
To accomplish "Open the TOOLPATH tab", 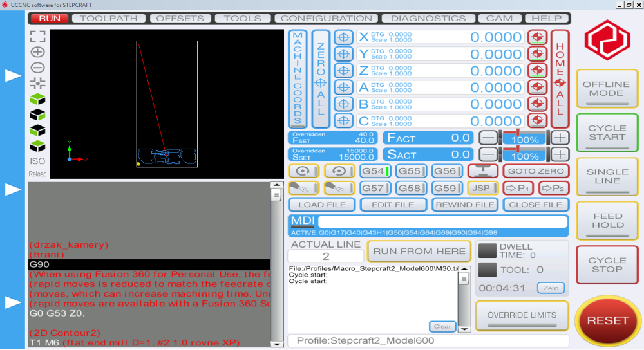I will [x=108, y=19].
